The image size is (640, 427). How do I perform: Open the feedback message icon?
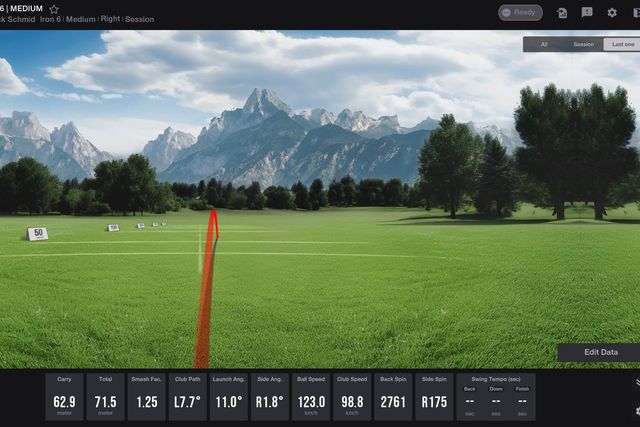pyautogui.click(x=587, y=13)
